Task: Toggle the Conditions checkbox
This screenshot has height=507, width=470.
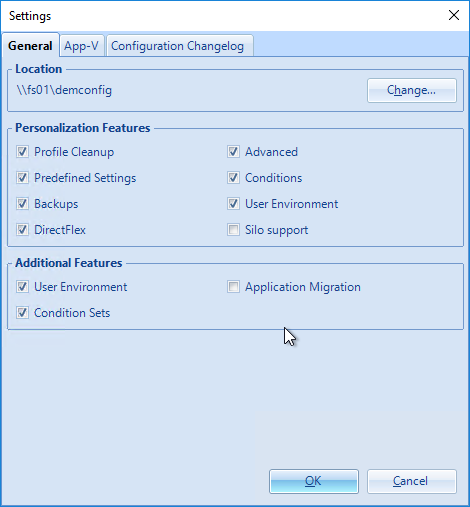Action: tap(233, 178)
